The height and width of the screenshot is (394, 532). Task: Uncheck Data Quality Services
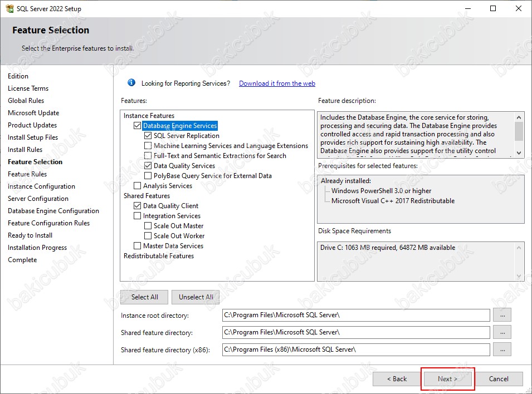[148, 166]
